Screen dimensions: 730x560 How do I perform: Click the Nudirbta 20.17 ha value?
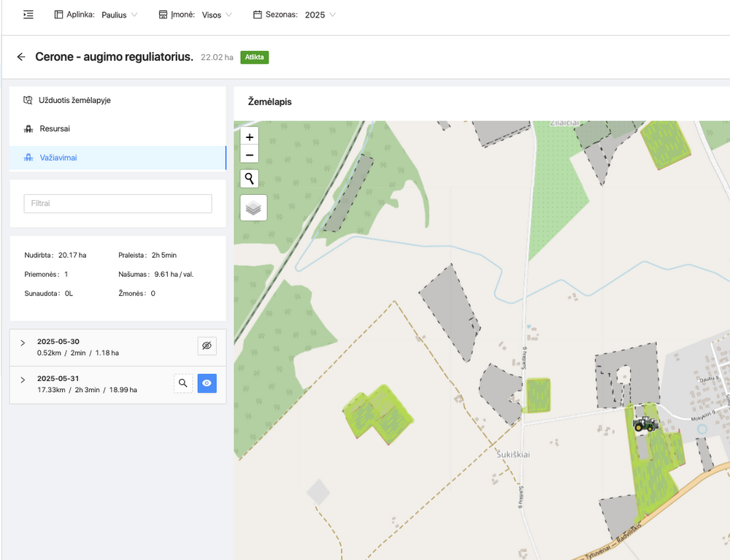pyautogui.click(x=72, y=255)
